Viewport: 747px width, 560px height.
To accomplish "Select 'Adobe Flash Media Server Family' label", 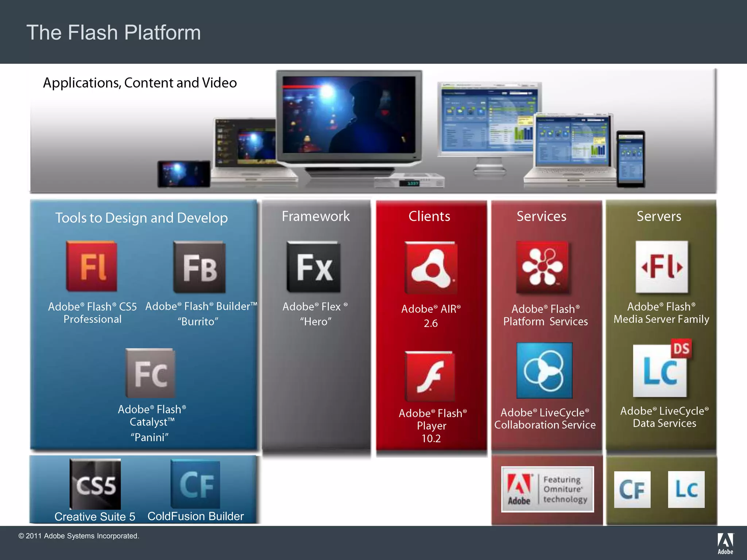I will coord(661,313).
